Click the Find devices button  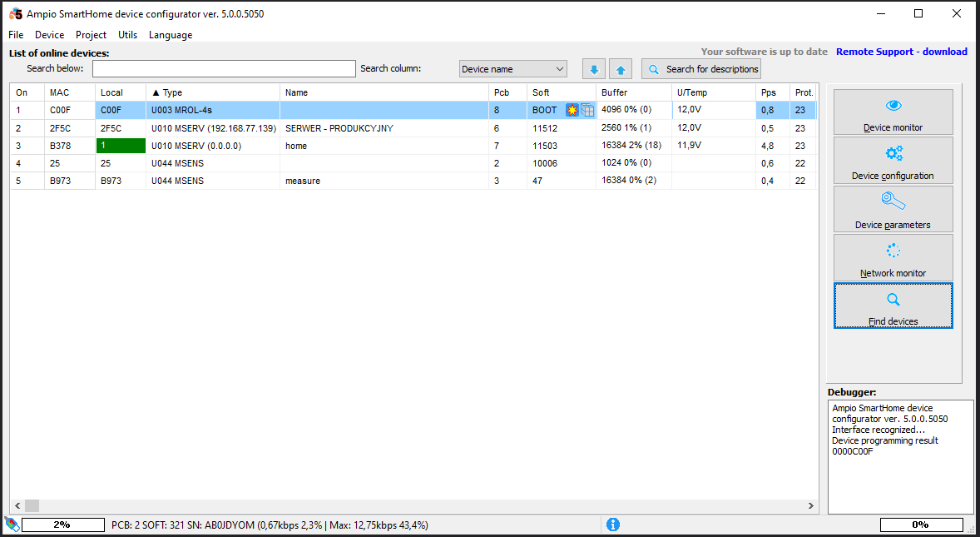[893, 306]
